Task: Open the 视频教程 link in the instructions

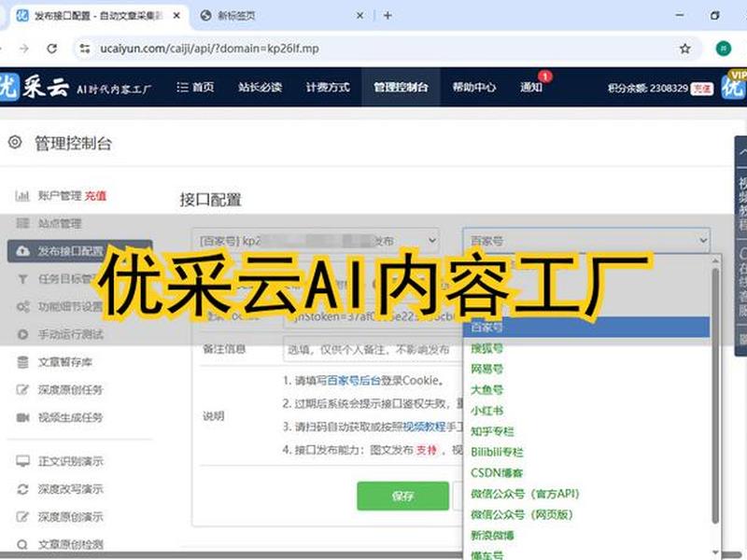Action: 425,427
